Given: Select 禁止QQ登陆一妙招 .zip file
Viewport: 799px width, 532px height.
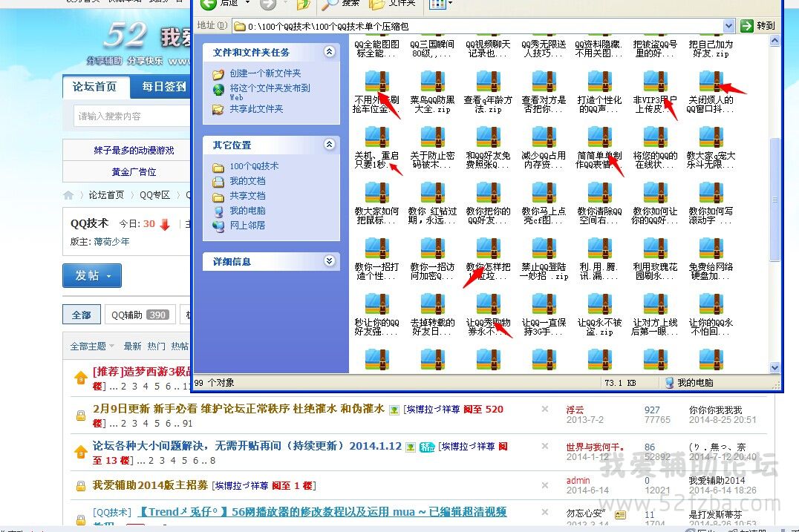Looking at the screenshot, I should (x=544, y=258).
